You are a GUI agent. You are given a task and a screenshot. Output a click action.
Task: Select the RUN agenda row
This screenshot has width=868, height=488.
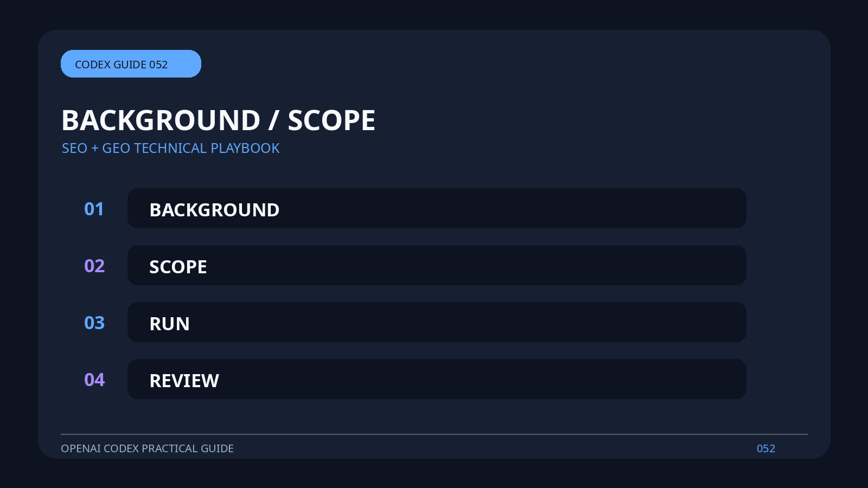(437, 322)
